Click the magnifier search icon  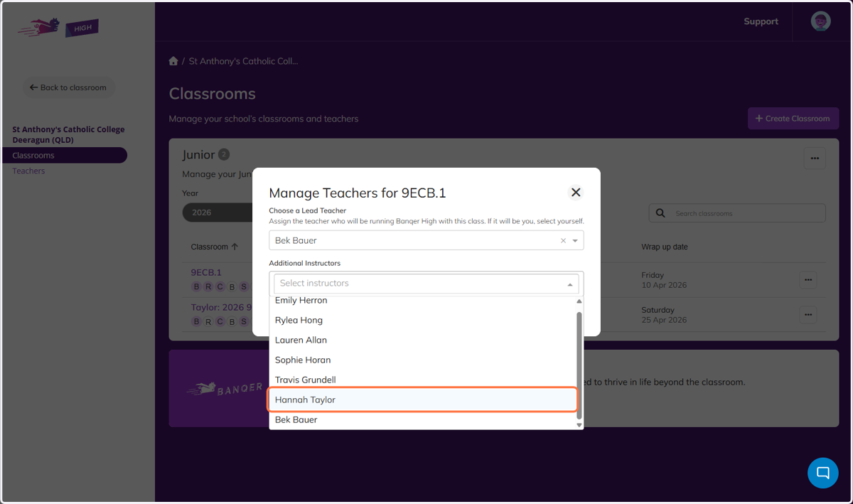click(660, 213)
